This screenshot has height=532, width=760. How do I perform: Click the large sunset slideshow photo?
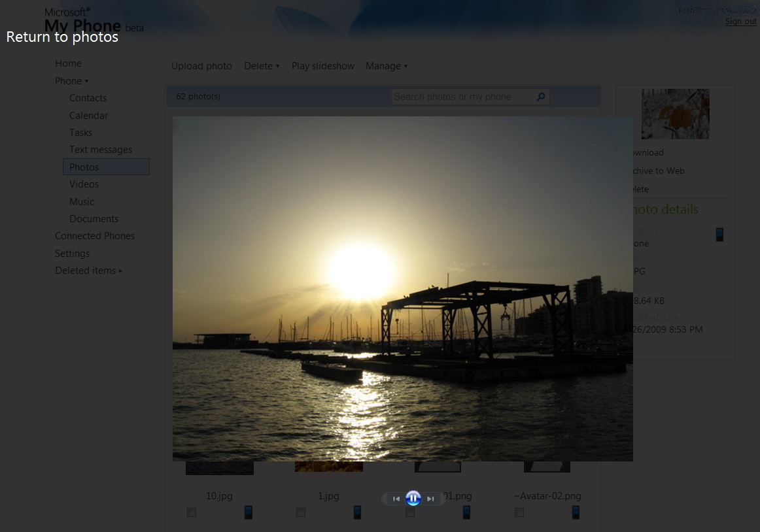pos(403,289)
